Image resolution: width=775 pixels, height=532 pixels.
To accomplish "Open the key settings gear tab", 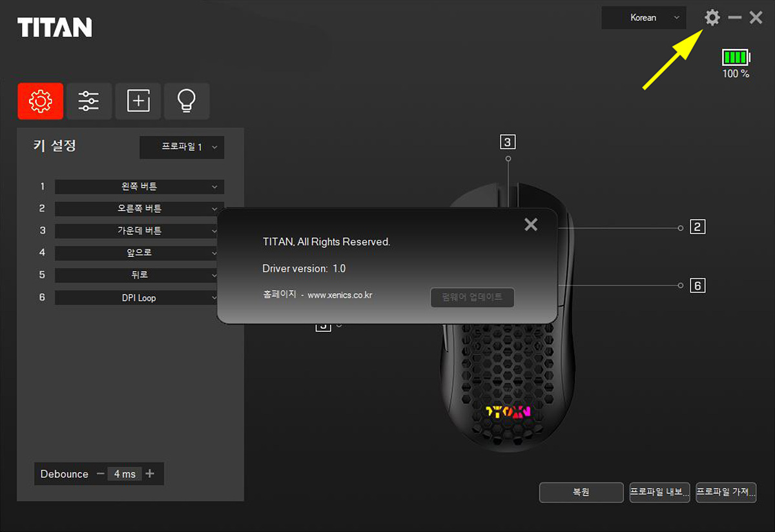I will pos(41,101).
